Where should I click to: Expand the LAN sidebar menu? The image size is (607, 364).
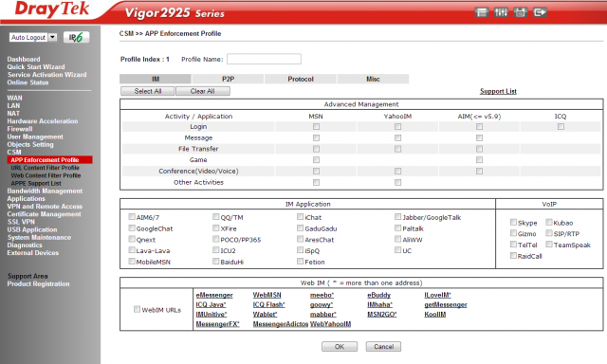pos(13,105)
